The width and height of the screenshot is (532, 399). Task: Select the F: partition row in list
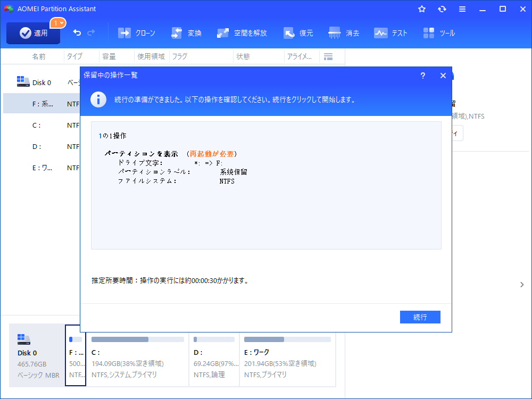click(41, 104)
